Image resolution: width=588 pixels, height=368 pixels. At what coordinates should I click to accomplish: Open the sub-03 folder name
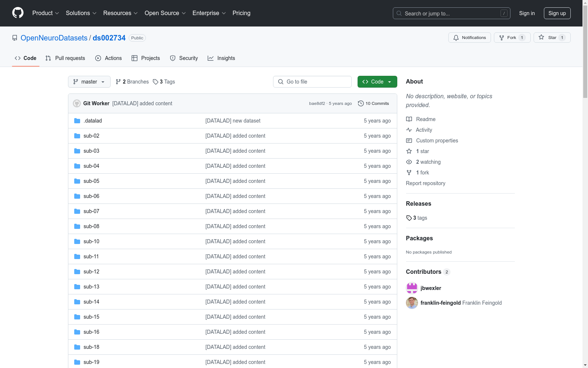pyautogui.click(x=92, y=151)
